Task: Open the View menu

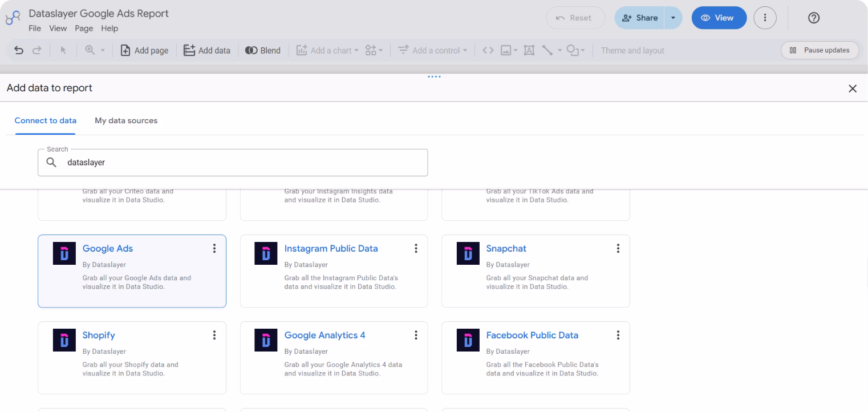Action: [58, 29]
